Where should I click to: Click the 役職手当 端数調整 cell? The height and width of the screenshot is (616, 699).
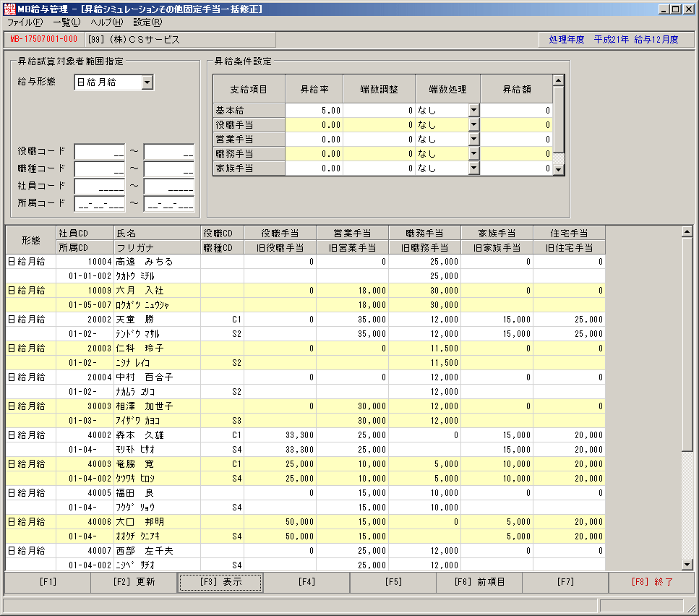[x=379, y=125]
